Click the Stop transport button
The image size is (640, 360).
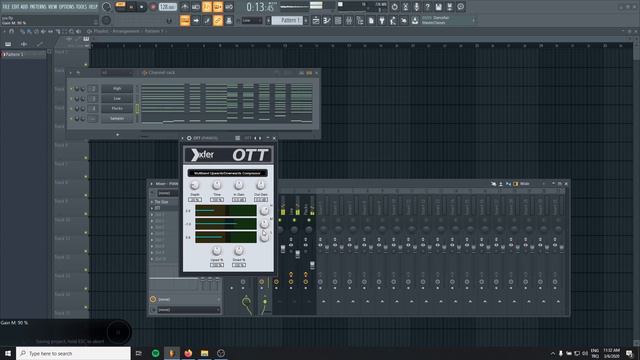click(x=142, y=7)
